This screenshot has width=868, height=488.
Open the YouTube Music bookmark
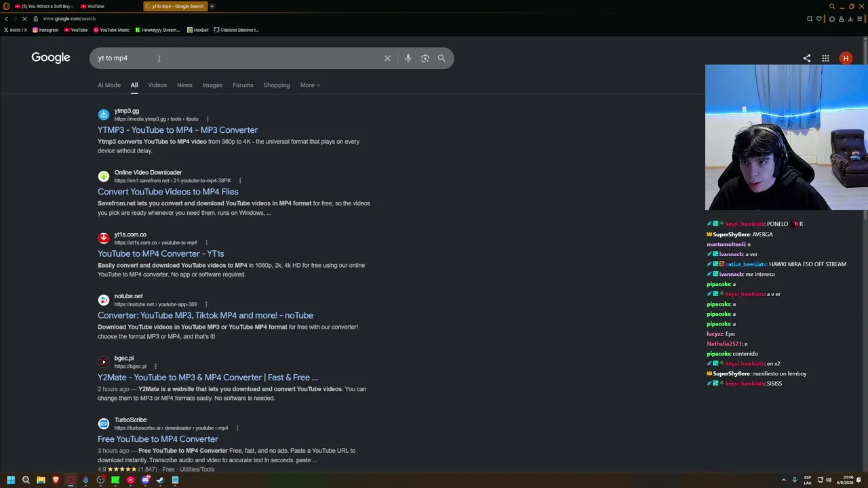point(111,30)
